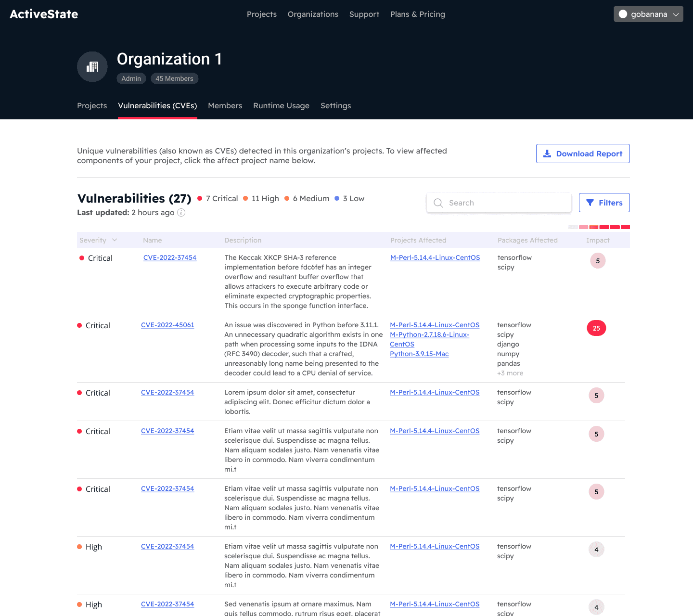Click the impact badge 5 in the Keccak row

point(598,261)
